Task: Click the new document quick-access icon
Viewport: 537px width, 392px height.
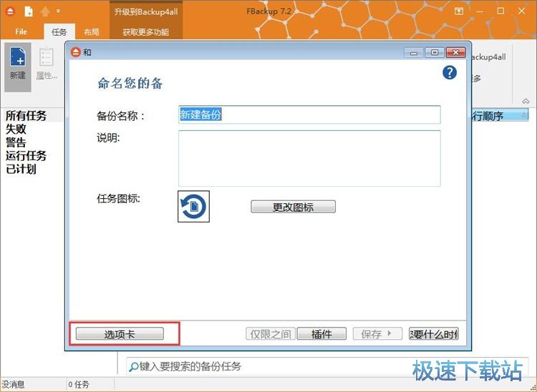Action: click(x=29, y=11)
